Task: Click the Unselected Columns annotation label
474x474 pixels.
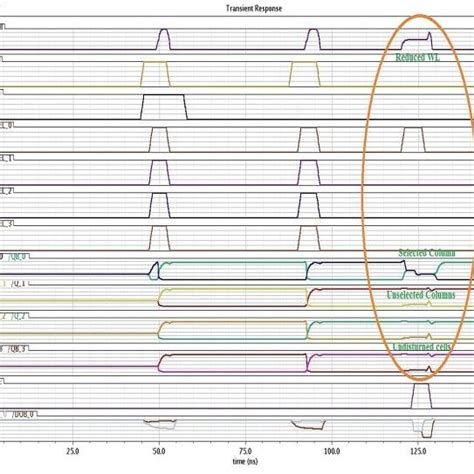Action: (421, 295)
